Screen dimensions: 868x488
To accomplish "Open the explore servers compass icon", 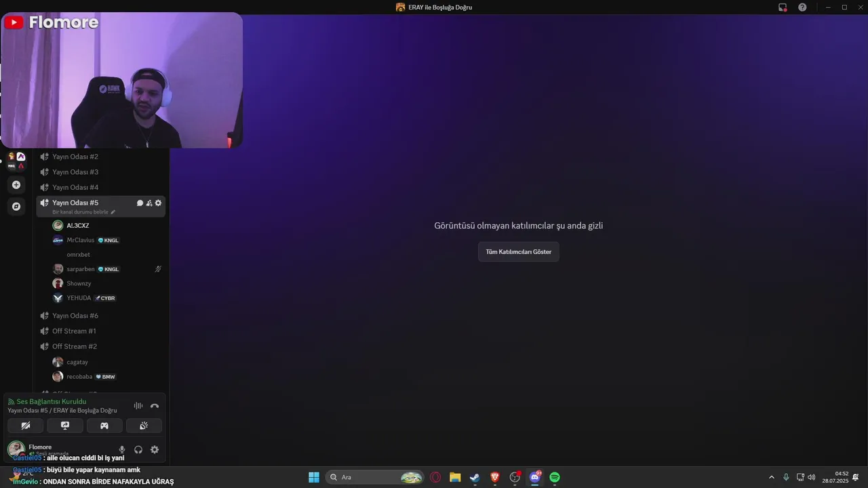I will pos(16,206).
